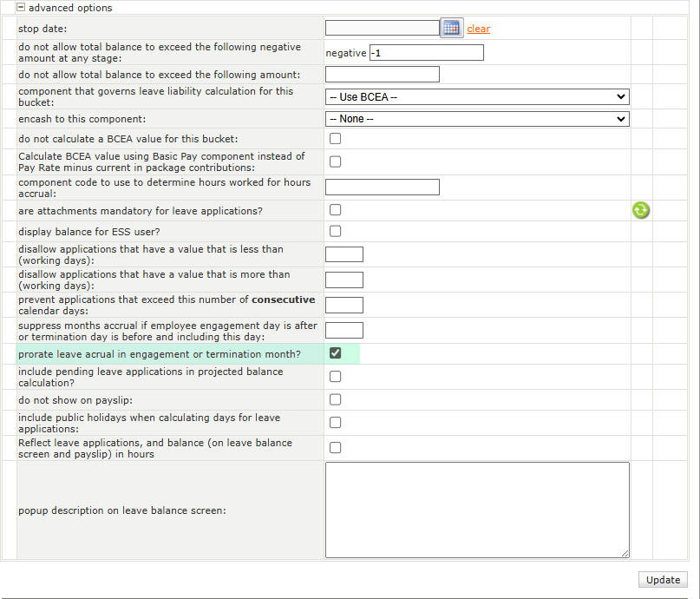Focus the negative balance amount field
Viewport: 700px width, 599px height.
(x=426, y=53)
